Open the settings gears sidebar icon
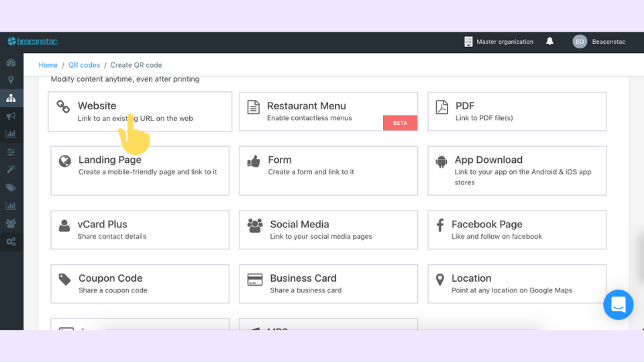Image resolution: width=644 pixels, height=362 pixels. (x=11, y=242)
